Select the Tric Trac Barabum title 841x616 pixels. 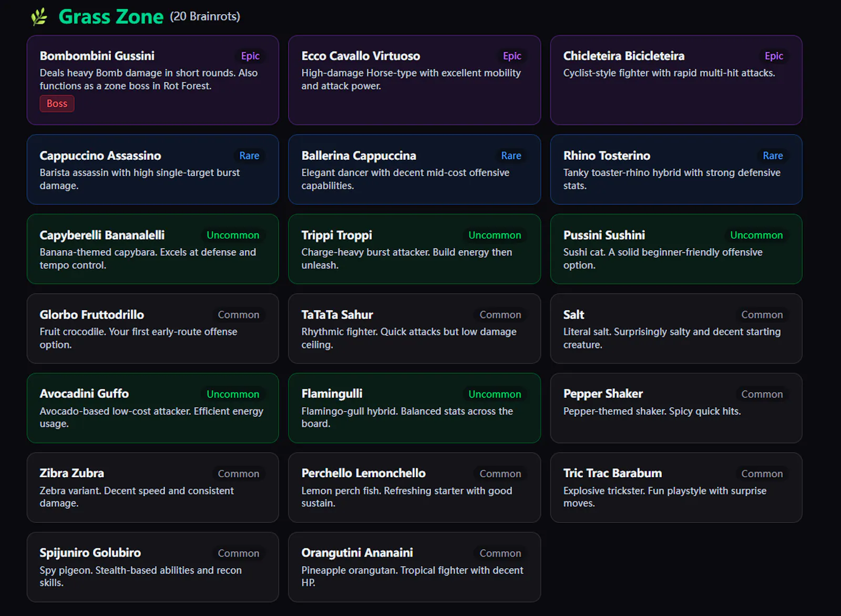pos(612,473)
